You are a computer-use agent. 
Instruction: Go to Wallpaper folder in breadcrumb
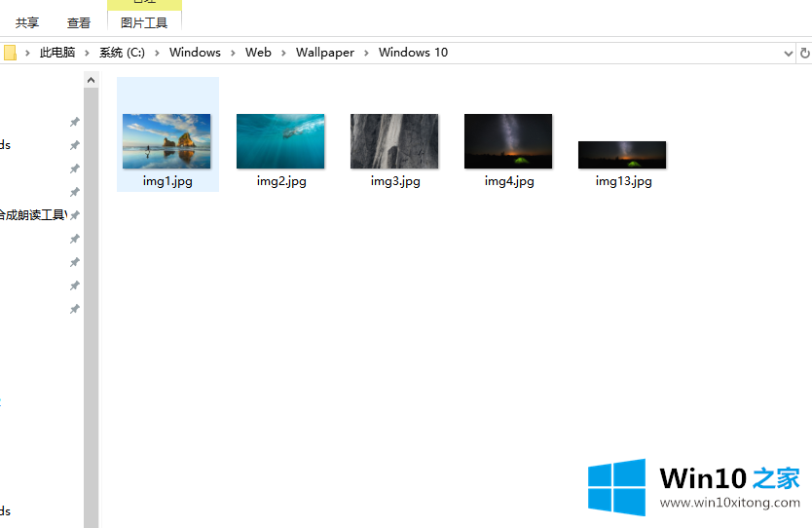tap(324, 53)
